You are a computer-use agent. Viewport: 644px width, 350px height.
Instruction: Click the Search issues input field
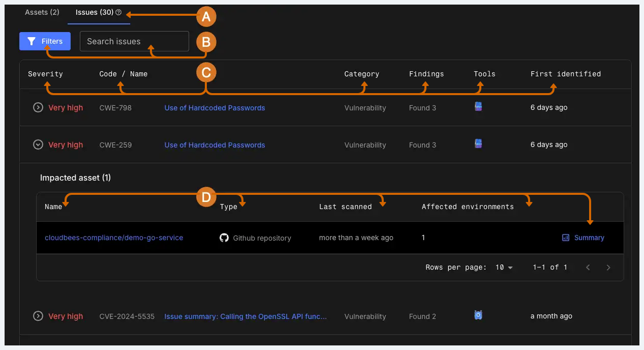134,41
